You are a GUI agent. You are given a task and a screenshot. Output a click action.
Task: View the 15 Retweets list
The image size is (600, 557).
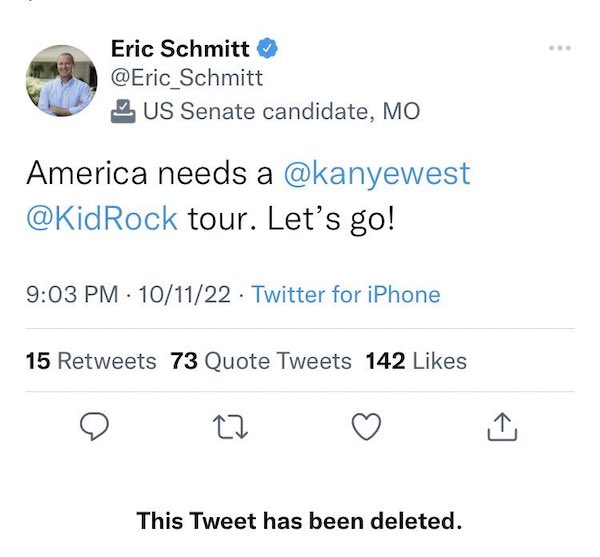click(x=91, y=360)
